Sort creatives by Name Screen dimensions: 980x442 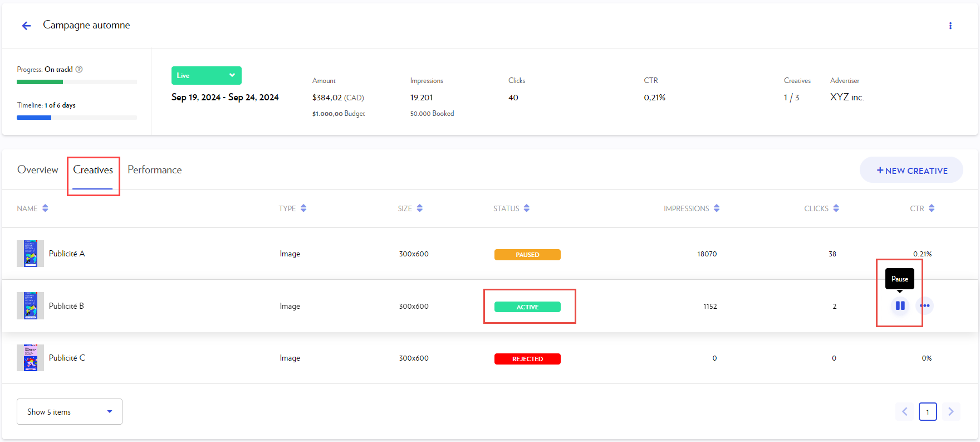tap(45, 208)
